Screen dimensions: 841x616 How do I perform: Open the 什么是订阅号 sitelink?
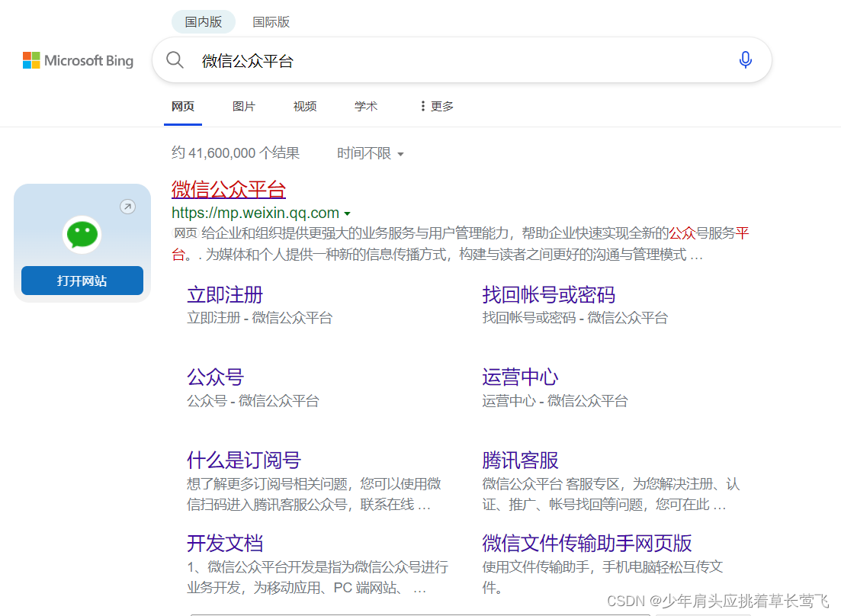(243, 460)
